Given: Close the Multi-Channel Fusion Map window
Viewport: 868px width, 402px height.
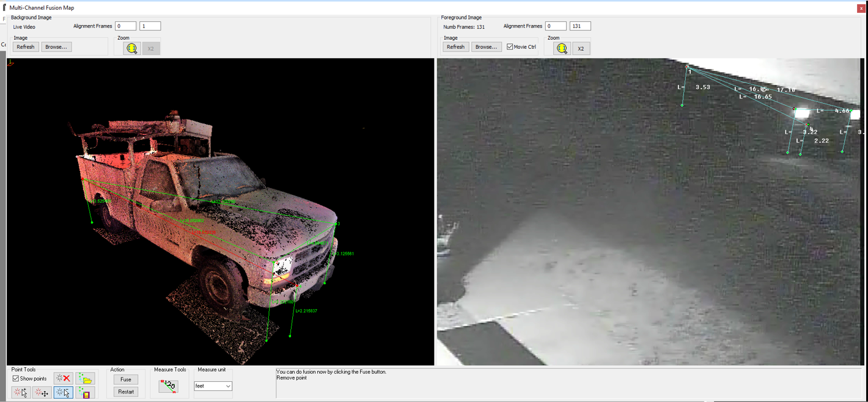Looking at the screenshot, I should point(861,8).
